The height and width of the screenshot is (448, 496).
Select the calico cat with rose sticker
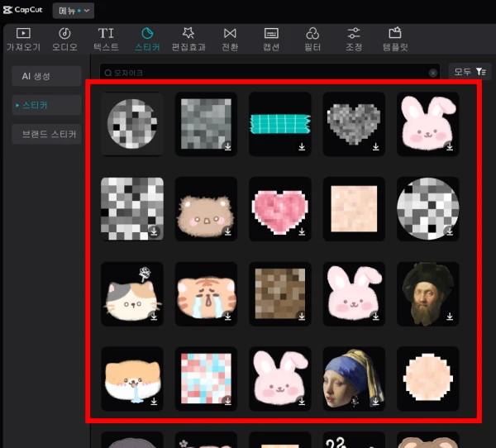(x=132, y=293)
